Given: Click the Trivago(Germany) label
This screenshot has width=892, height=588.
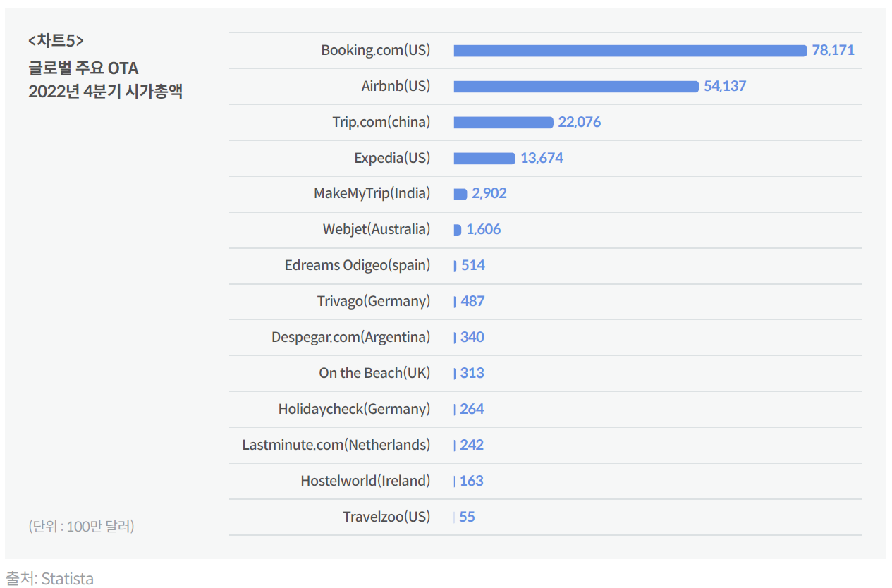Looking at the screenshot, I should [x=374, y=301].
